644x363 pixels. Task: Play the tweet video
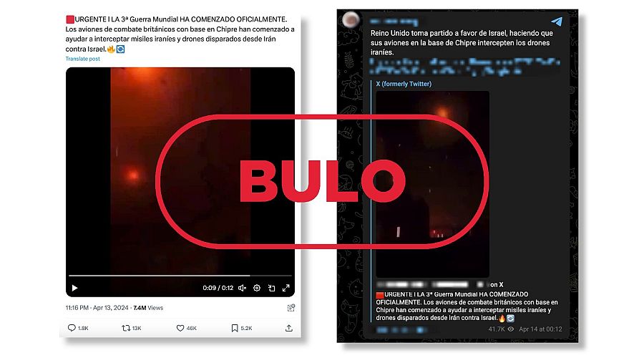pyautogui.click(x=74, y=288)
